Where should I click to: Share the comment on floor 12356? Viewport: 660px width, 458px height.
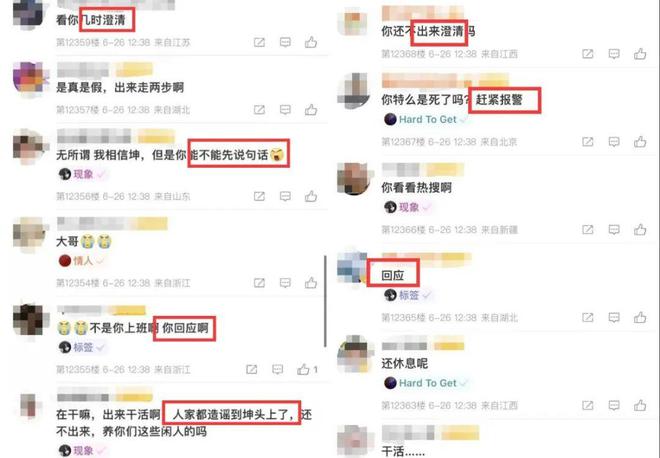tap(259, 196)
